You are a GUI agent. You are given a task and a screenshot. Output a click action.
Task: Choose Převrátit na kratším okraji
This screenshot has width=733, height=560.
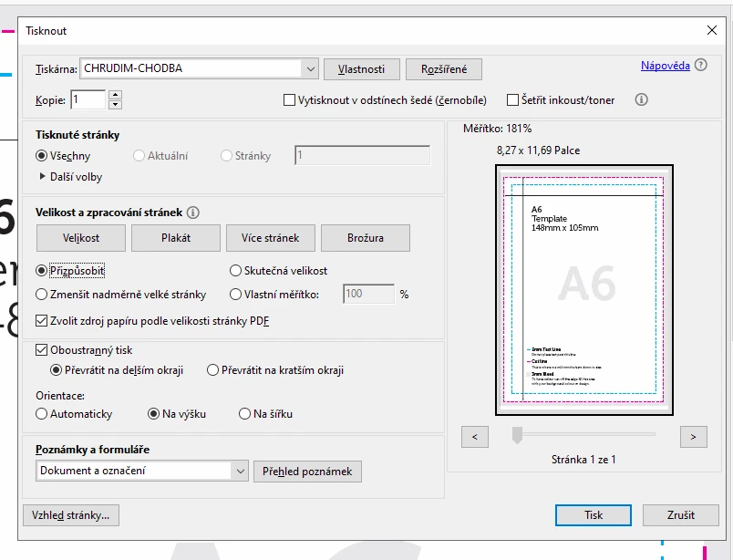pyautogui.click(x=212, y=370)
